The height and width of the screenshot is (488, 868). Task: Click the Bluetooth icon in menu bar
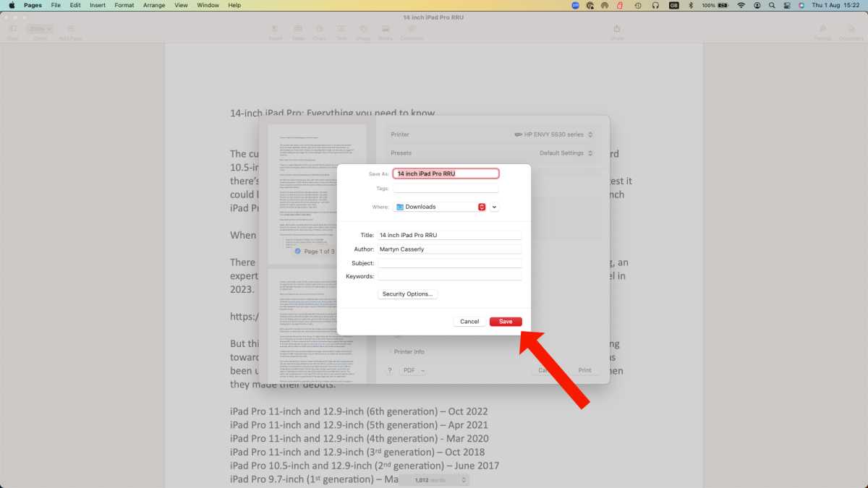click(690, 5)
